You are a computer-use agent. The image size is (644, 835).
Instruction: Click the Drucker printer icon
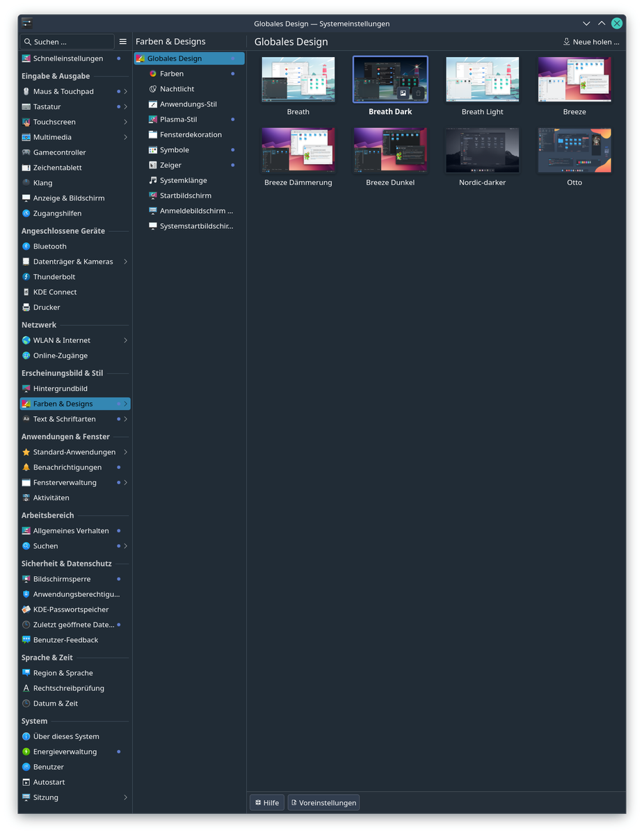point(26,308)
